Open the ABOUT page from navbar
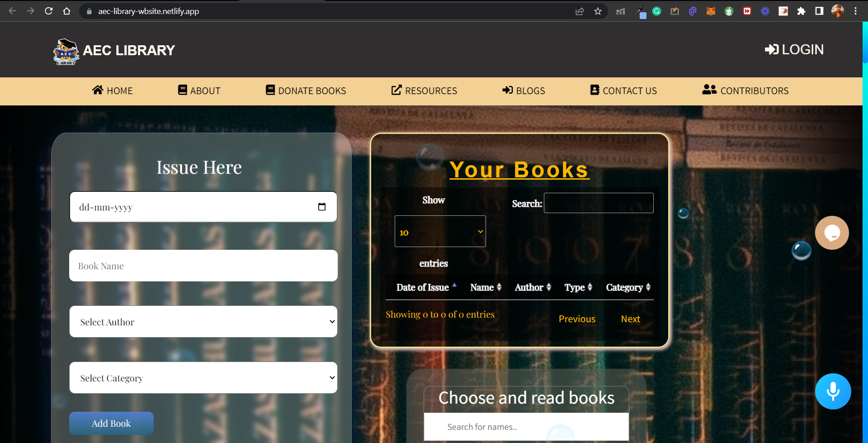 click(x=199, y=91)
